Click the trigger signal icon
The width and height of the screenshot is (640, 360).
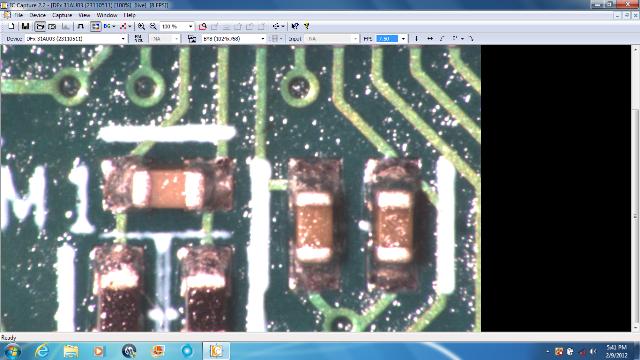pos(80,27)
